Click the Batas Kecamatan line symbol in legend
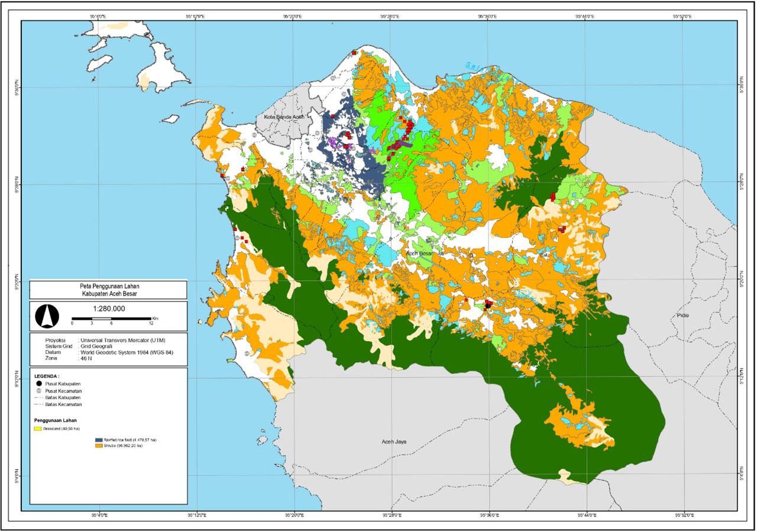The width and height of the screenshot is (757, 532). pyautogui.click(x=38, y=405)
